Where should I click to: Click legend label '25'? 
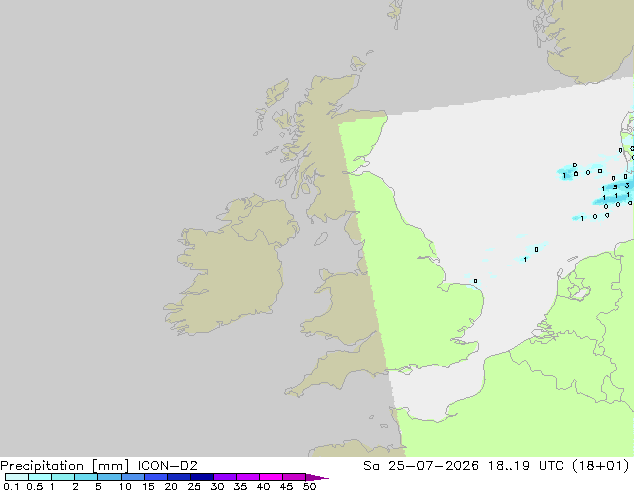(x=194, y=486)
